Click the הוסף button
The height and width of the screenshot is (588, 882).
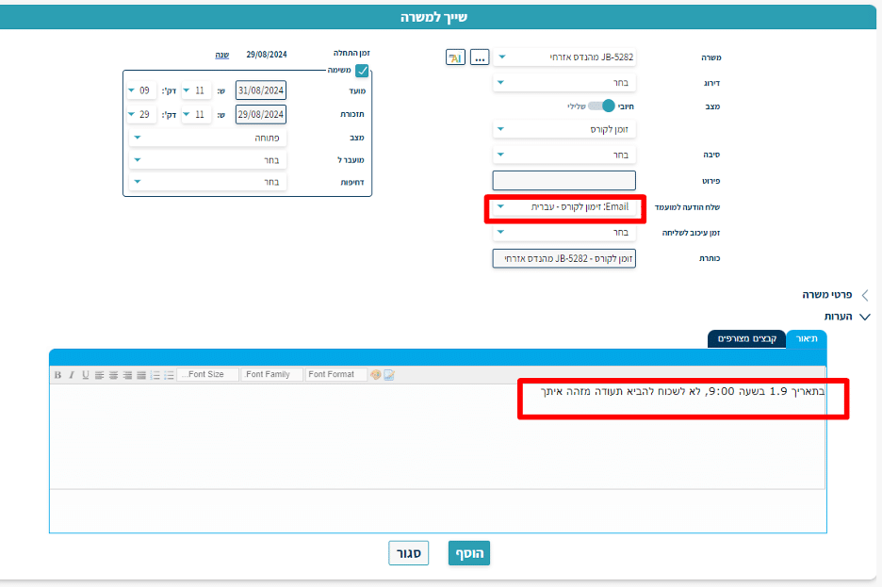click(x=469, y=553)
